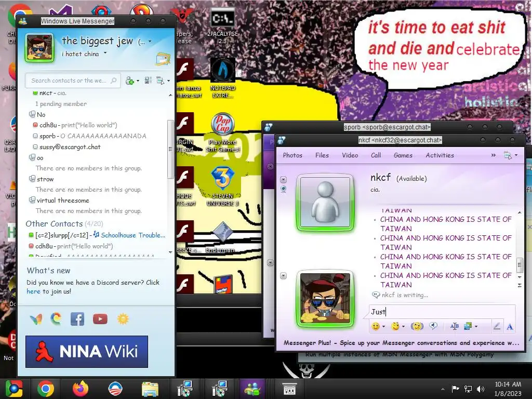Click the Search contacts or the web field
This screenshot has width=532, height=399.
tap(73, 81)
